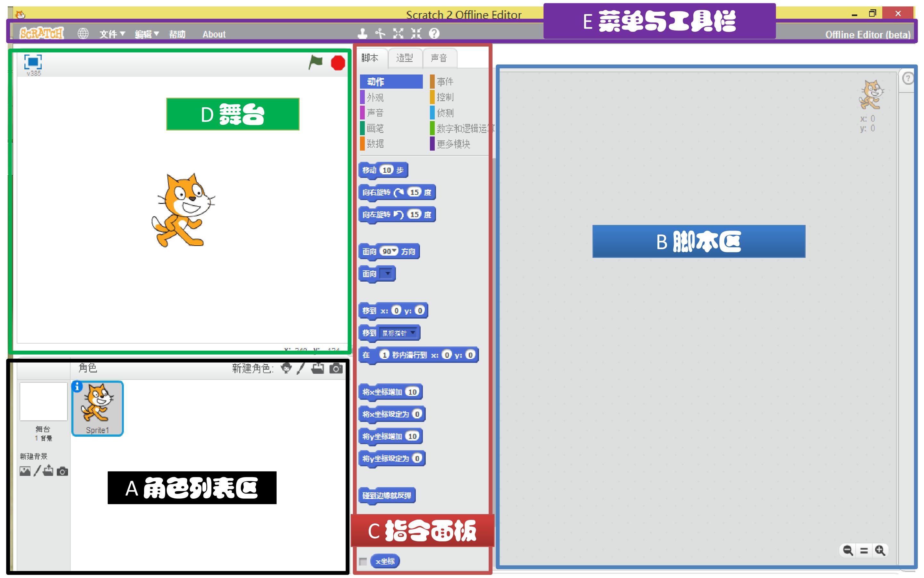Image resolution: width=924 pixels, height=578 pixels.
Task: Choose a new backdrop from the library
Action: tap(25, 471)
